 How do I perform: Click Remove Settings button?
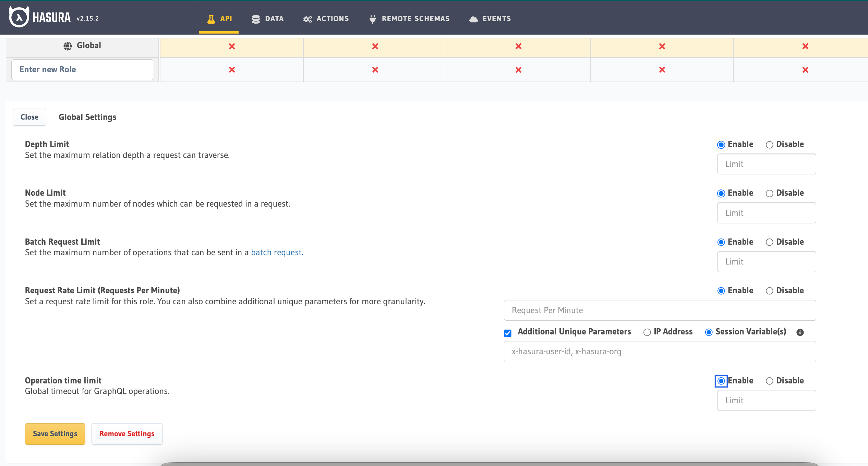(x=127, y=433)
